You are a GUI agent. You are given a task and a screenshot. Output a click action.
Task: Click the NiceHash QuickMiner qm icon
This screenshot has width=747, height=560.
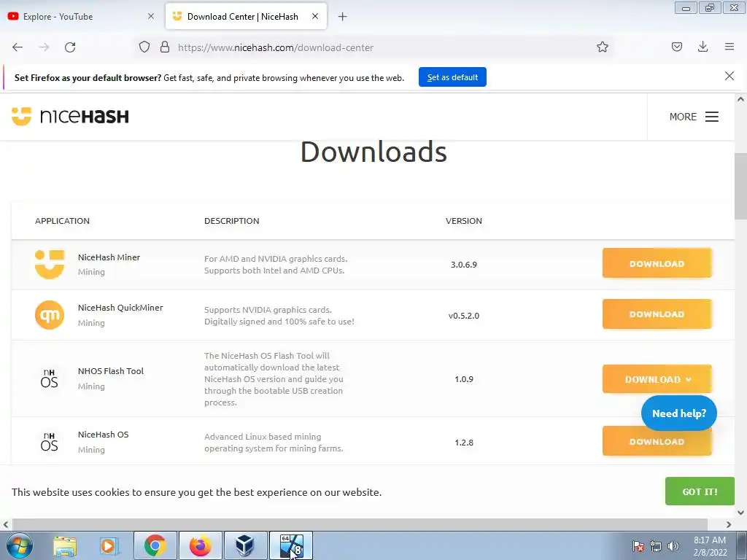point(50,315)
